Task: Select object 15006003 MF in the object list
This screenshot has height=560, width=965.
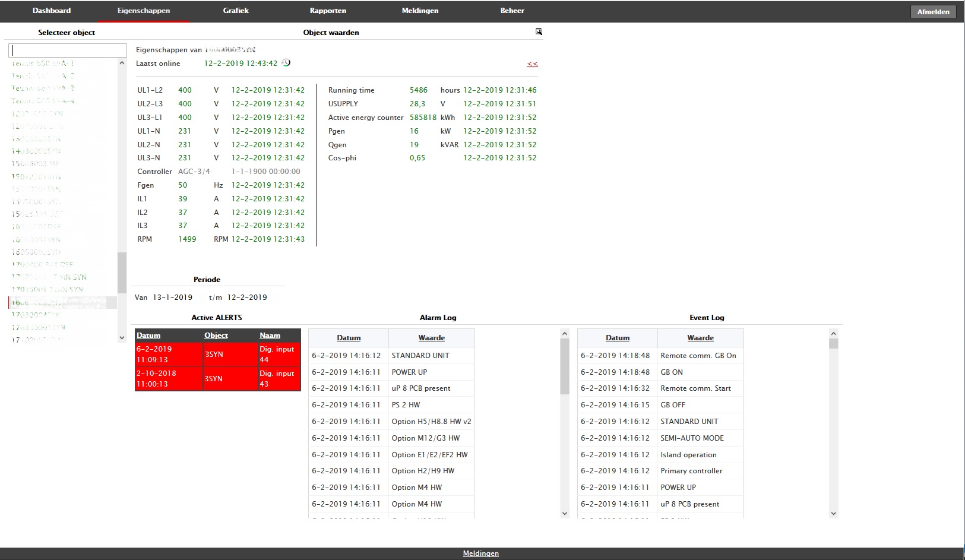Action: coord(37,164)
